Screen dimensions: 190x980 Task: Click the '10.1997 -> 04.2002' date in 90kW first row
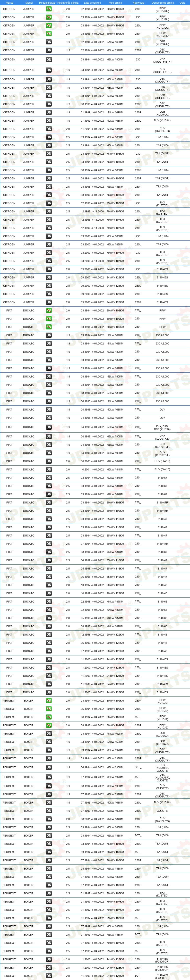click(x=92, y=585)
